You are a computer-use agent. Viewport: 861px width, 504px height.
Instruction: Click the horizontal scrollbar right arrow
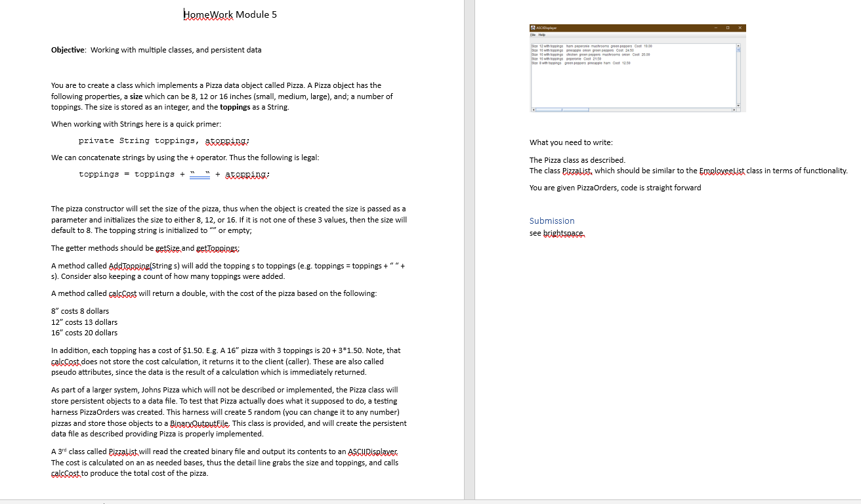click(x=734, y=109)
